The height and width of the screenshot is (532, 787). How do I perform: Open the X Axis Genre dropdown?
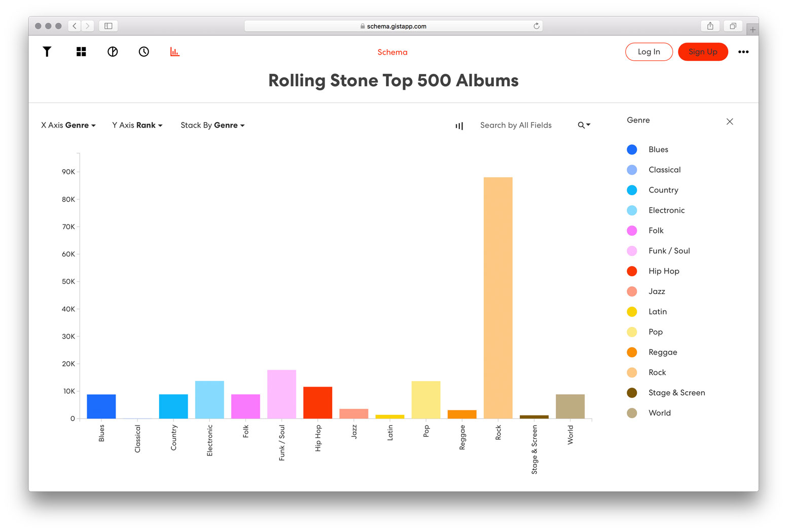click(x=68, y=125)
